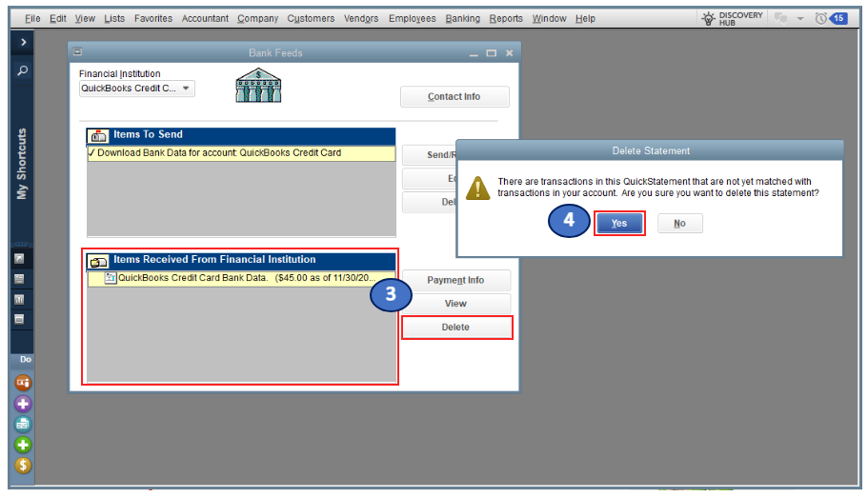Click the View button in Bank Feeds
868x497 pixels.
coord(455,304)
